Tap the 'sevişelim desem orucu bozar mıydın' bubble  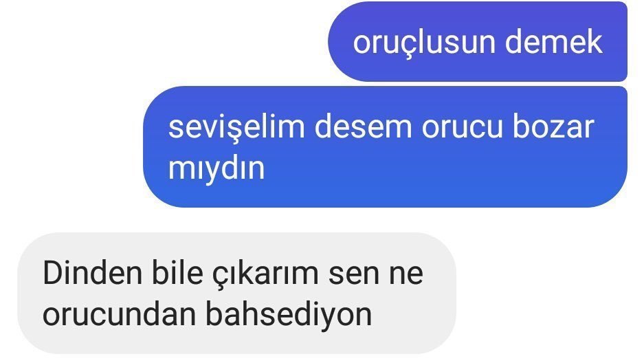tap(386, 146)
